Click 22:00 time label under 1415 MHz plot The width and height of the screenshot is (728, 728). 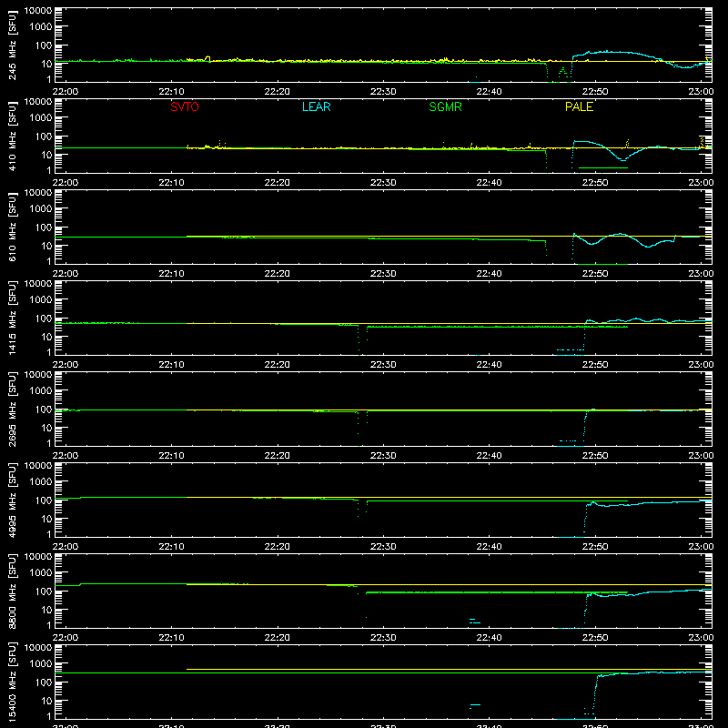[65, 365]
